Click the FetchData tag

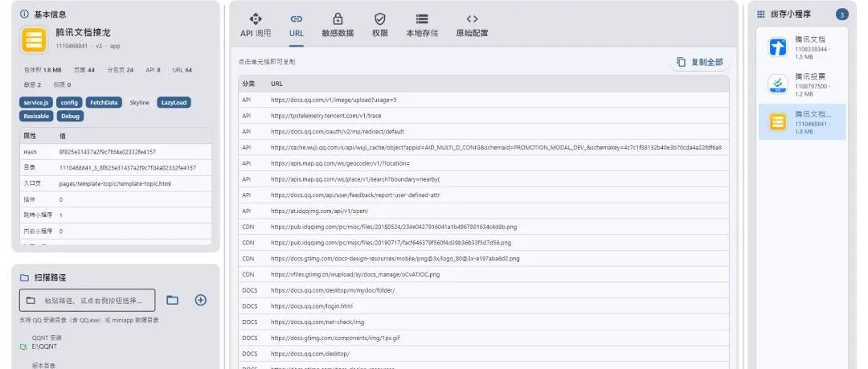tap(104, 103)
